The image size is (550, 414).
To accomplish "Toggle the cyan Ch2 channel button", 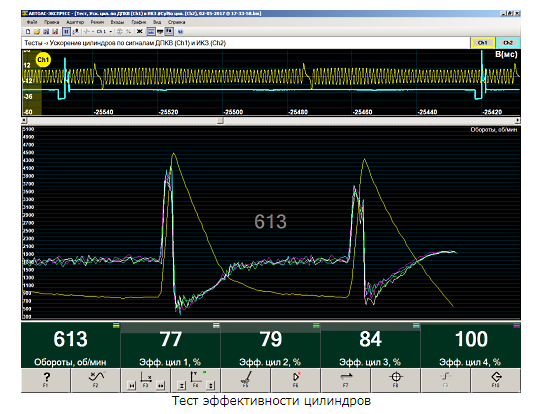I will pos(508,43).
